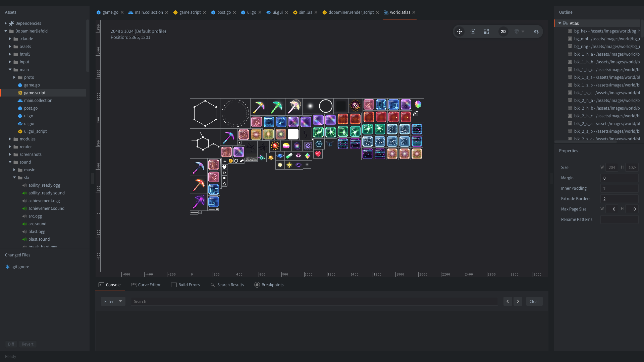The width and height of the screenshot is (644, 362).
Task: Open the Curve Editor tab
Action: tap(146, 285)
